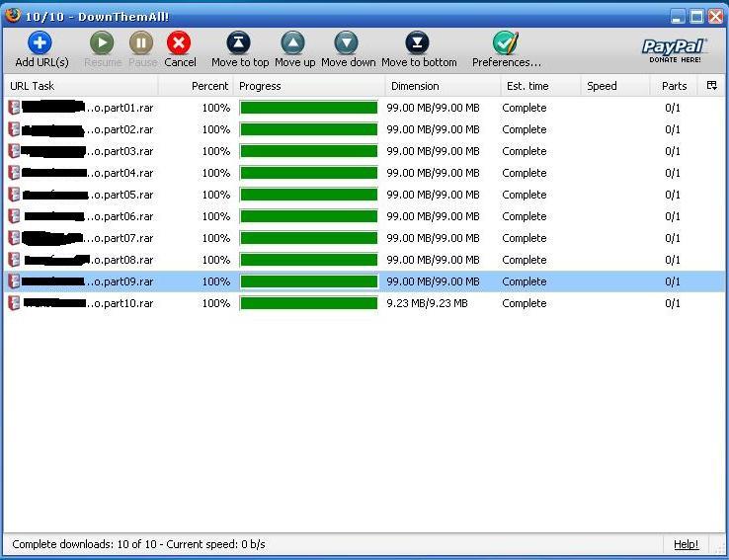Click the Dimension column header
This screenshot has height=560, width=729.
415,86
